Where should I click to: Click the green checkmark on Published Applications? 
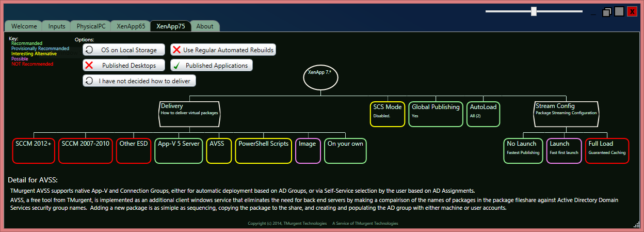[x=176, y=65]
